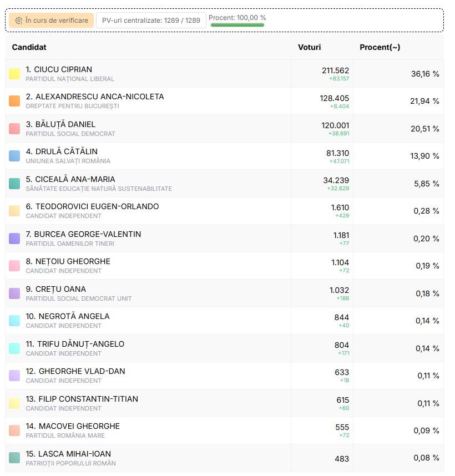Viewport: 455px width, 476px height.
Task: Select candidate Crețu Oana name
Action: click(55, 289)
